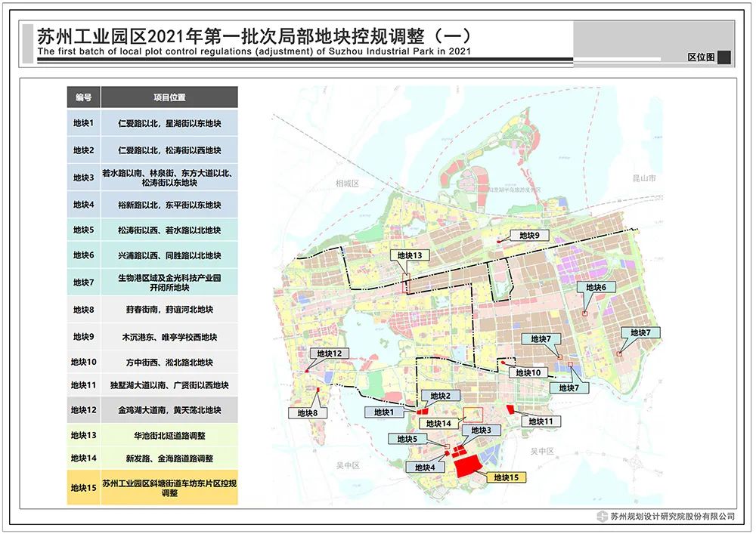Click the 项目位置 table header
Viewport: 756px width, 534px height.
[169, 97]
